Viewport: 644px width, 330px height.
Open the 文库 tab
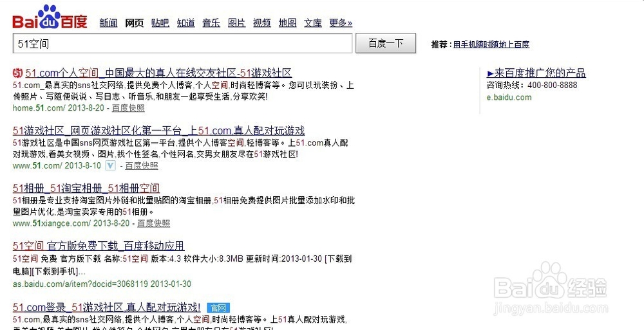click(313, 23)
